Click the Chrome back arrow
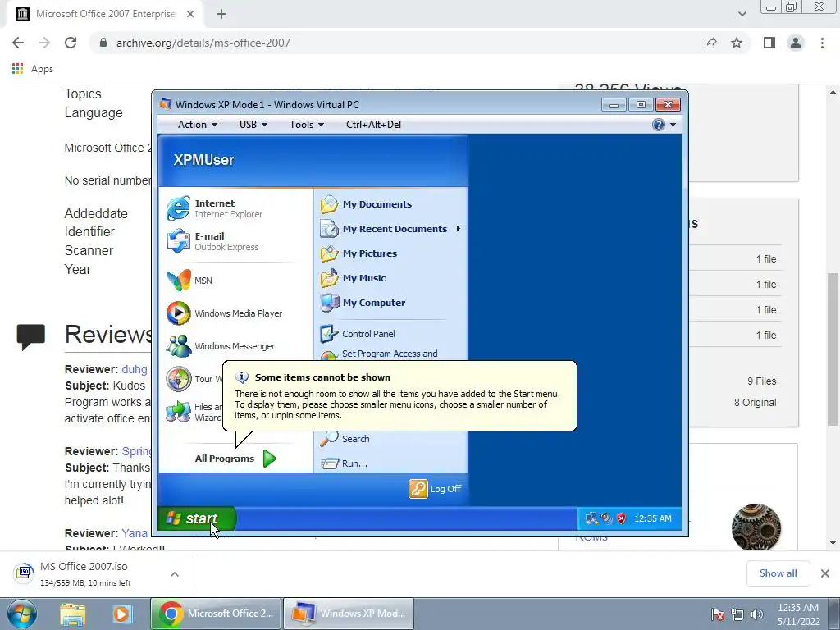This screenshot has height=630, width=840. coord(18,43)
